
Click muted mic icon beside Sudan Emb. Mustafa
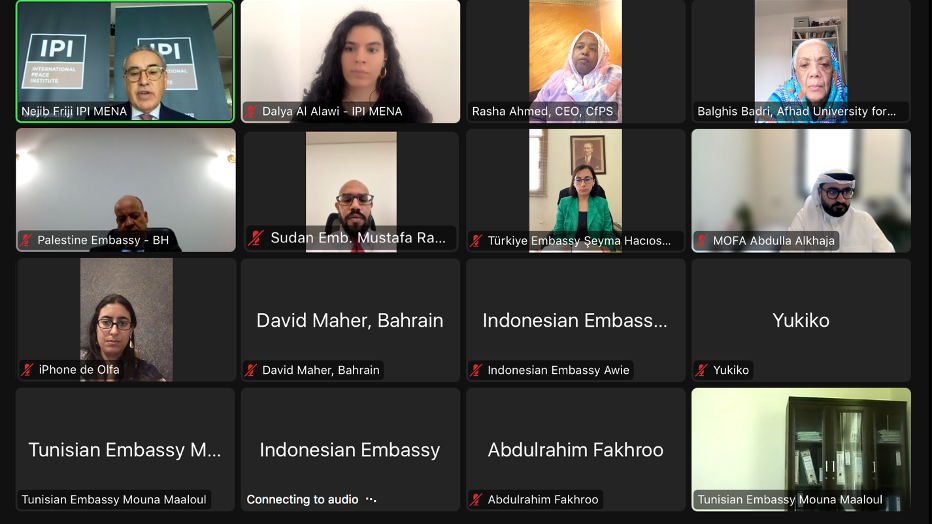256,238
